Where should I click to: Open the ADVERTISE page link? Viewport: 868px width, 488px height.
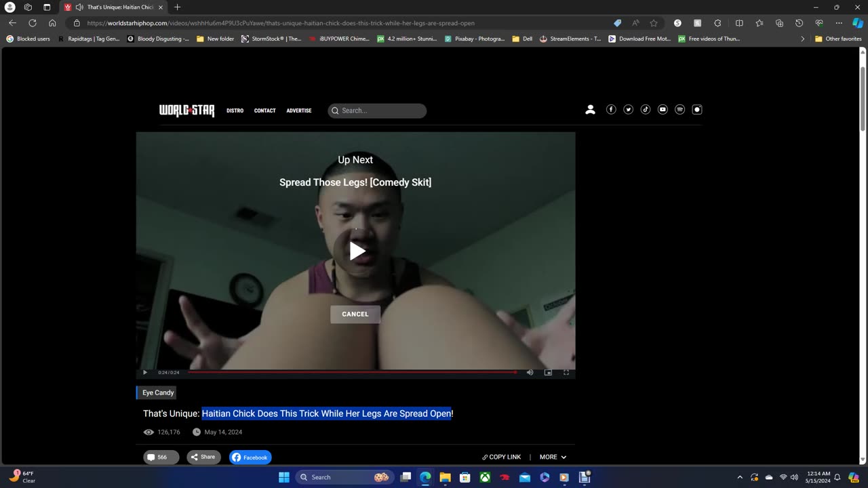pos(298,110)
